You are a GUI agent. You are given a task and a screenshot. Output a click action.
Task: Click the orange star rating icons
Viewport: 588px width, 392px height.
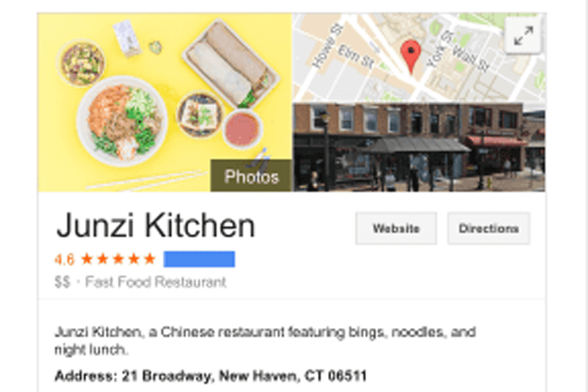(x=118, y=259)
